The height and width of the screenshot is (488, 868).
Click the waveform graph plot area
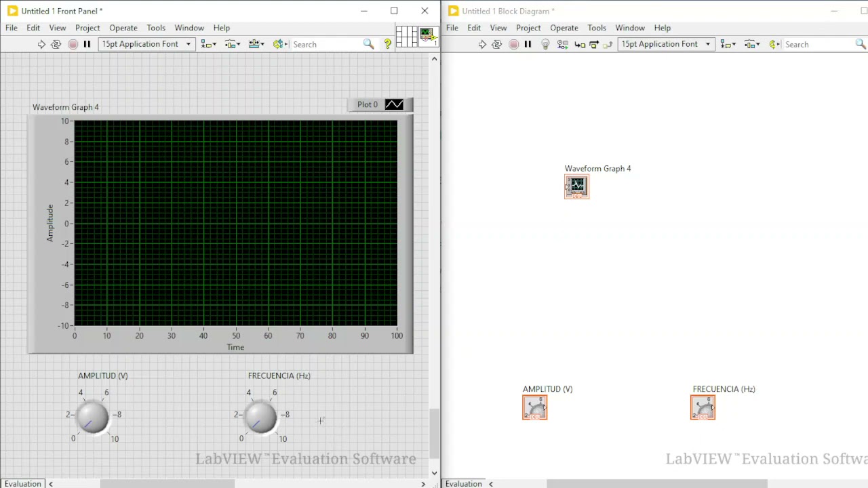[235, 223]
